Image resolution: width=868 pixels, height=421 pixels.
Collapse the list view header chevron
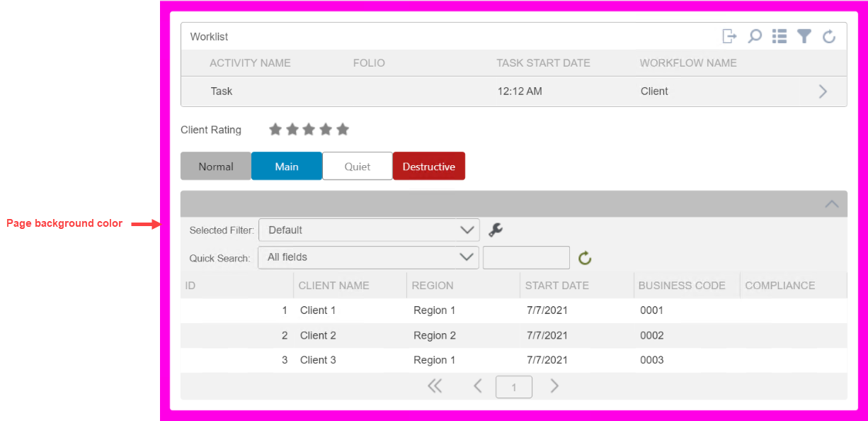point(832,203)
